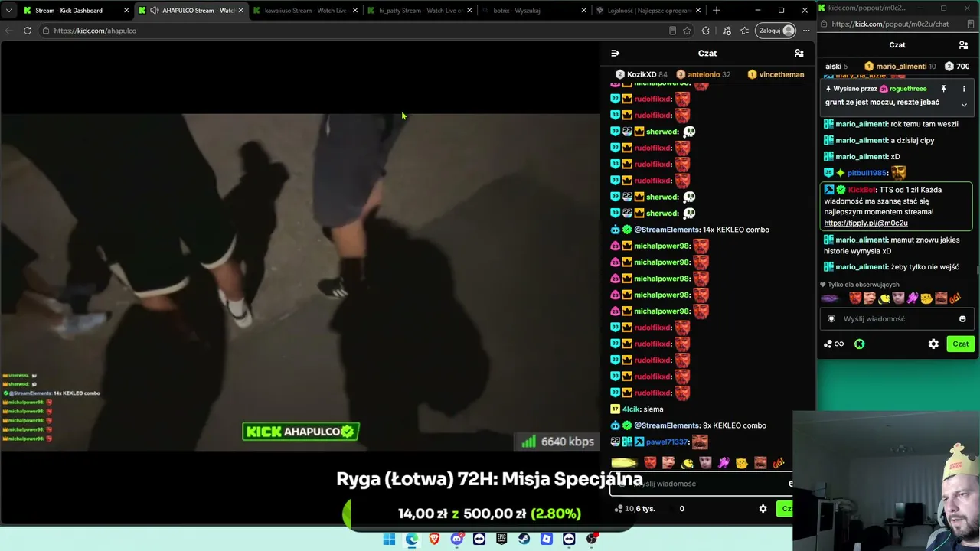980x551 pixels.
Task: Click the Zaloguj profile button
Action: click(776, 31)
